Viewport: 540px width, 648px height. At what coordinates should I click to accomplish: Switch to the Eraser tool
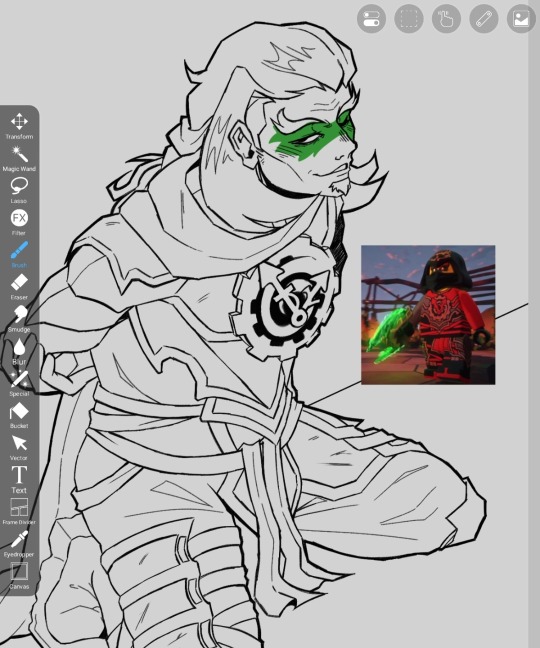(19, 286)
